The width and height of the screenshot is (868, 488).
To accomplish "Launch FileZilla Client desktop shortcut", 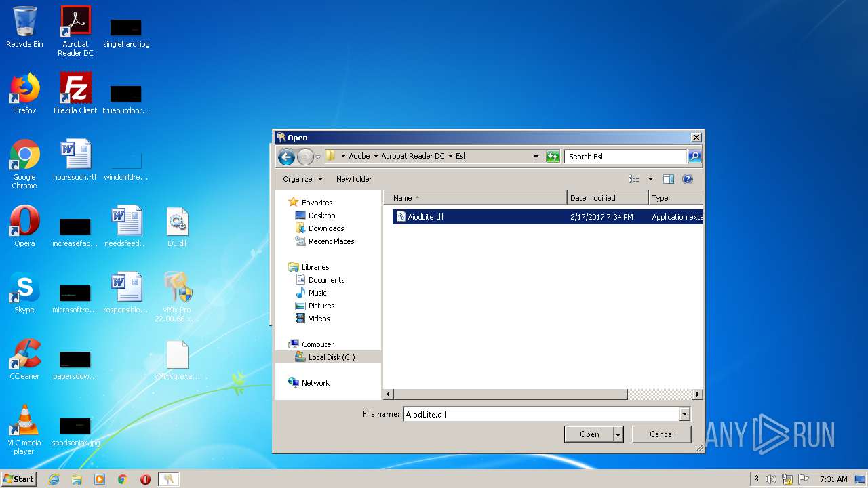I will point(75,94).
